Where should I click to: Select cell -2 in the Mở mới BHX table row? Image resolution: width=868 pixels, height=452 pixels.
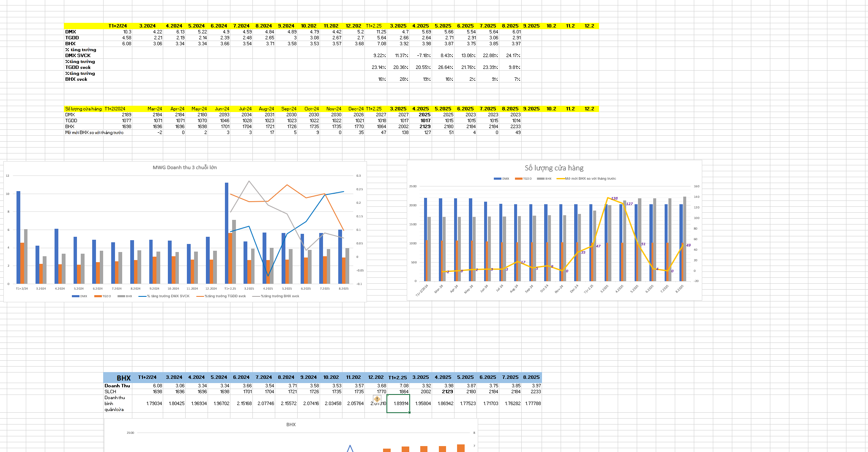click(148, 132)
